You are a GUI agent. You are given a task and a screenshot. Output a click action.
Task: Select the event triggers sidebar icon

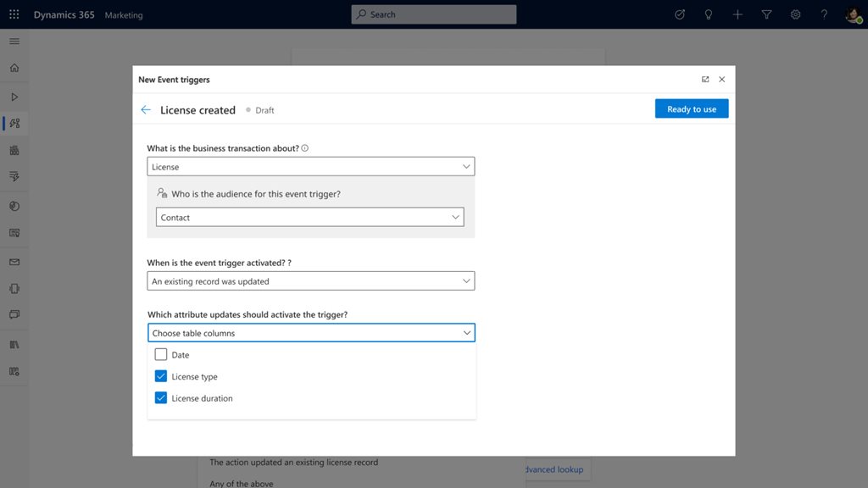click(x=14, y=123)
